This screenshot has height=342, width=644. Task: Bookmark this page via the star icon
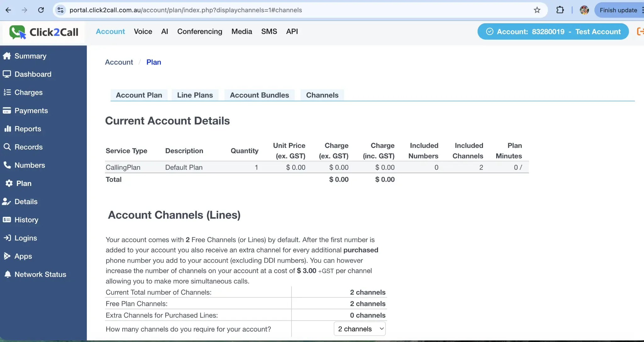coord(537,10)
